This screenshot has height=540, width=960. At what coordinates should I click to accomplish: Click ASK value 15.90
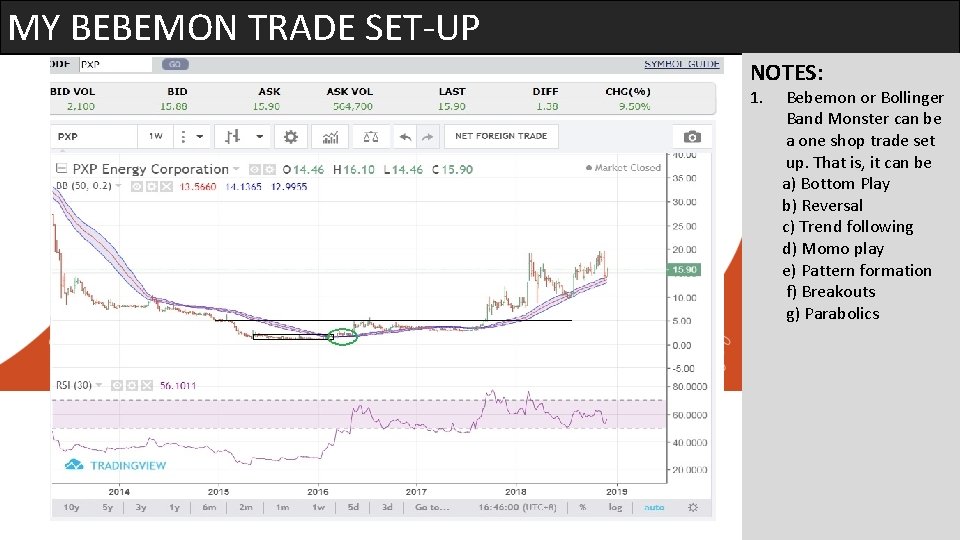coord(266,106)
